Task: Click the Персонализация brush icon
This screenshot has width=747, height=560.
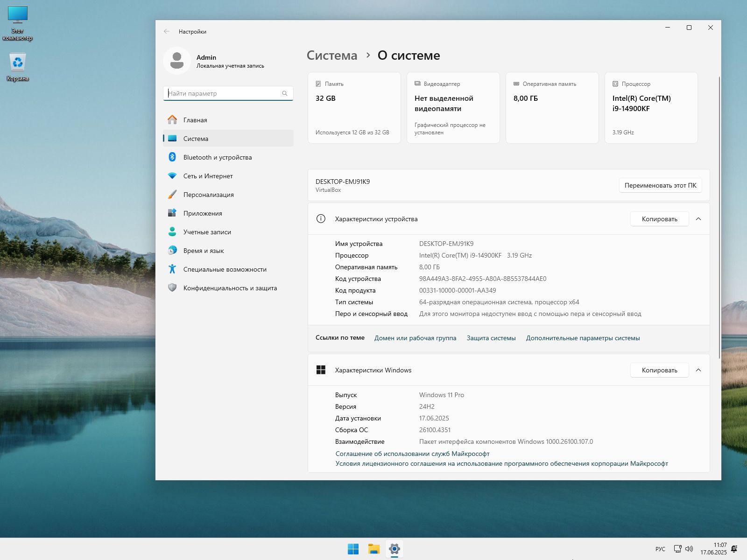Action: (172, 195)
